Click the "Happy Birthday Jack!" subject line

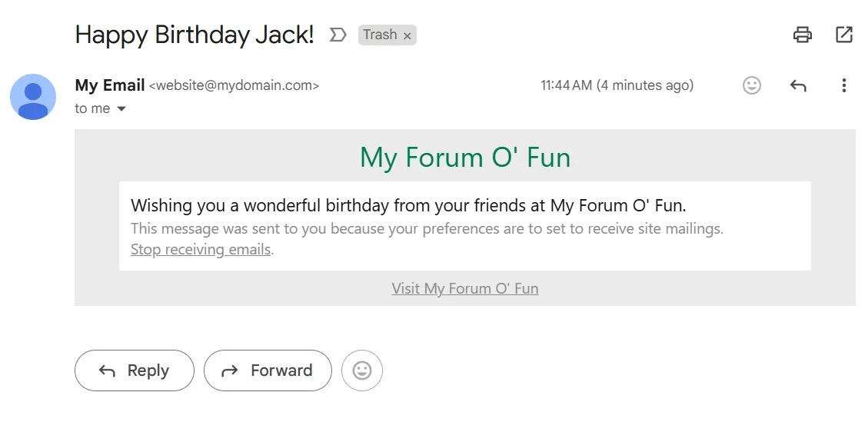point(195,35)
